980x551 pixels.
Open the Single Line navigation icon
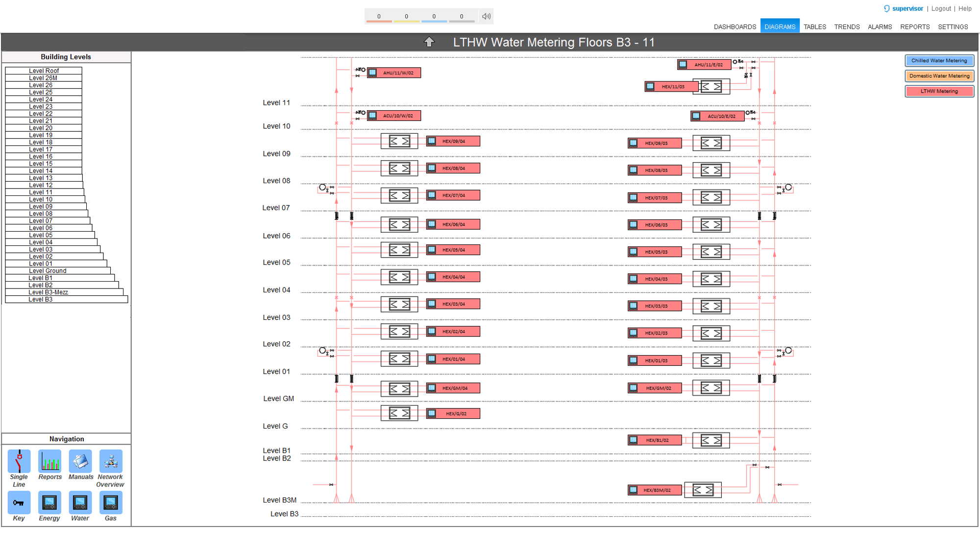19,461
